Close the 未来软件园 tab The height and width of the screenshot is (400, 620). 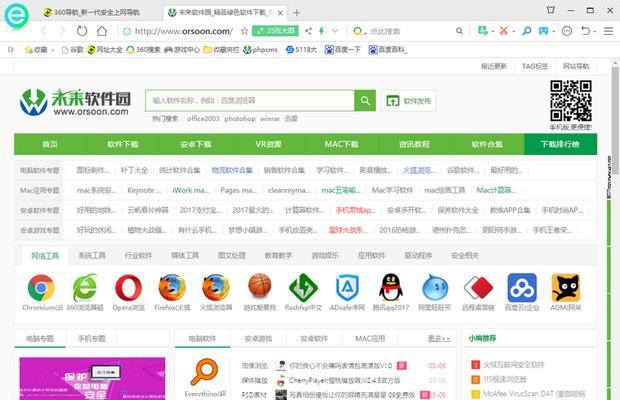click(x=280, y=13)
